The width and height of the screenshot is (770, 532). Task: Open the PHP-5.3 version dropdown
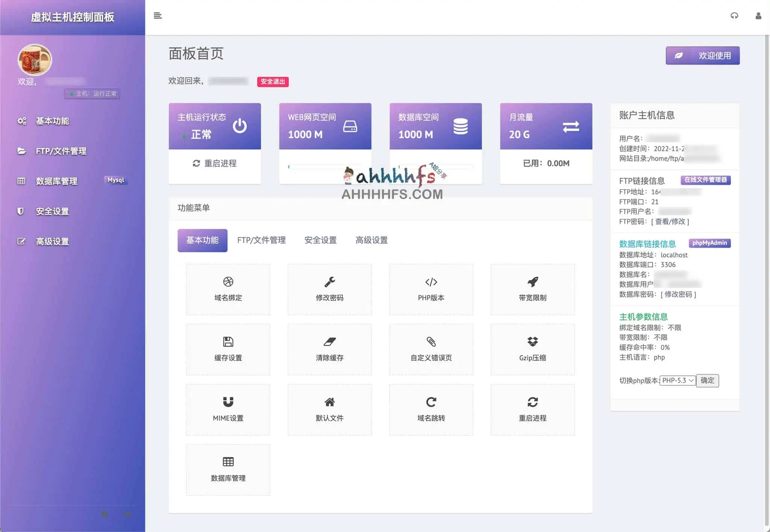(x=678, y=380)
